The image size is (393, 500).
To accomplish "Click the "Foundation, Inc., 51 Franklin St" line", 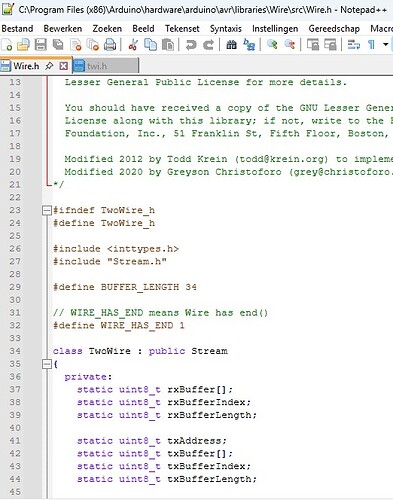I will tap(227, 133).
